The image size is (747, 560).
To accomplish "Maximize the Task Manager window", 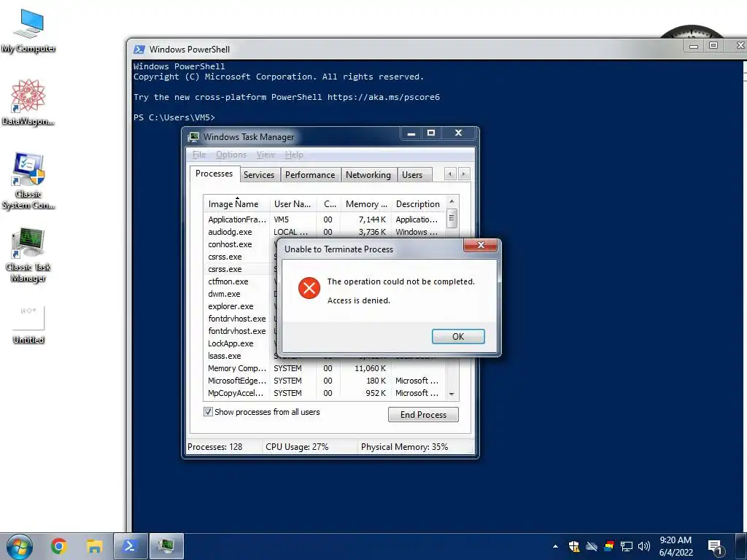I will click(431, 133).
